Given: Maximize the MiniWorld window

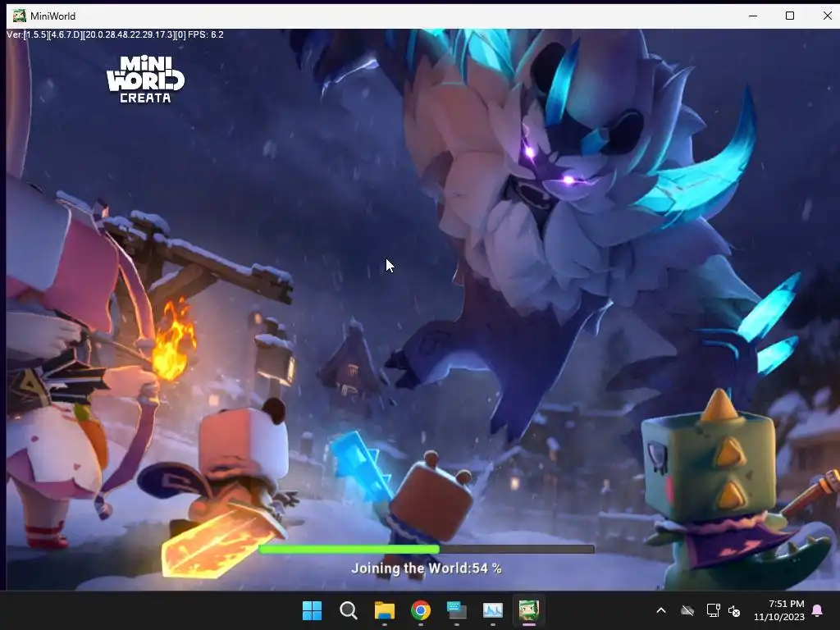Looking at the screenshot, I should [790, 16].
